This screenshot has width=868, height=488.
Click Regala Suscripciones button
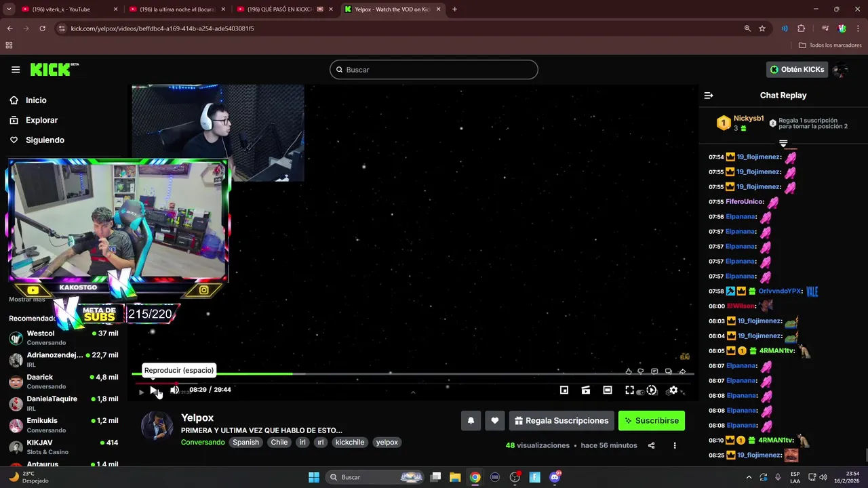click(561, 421)
